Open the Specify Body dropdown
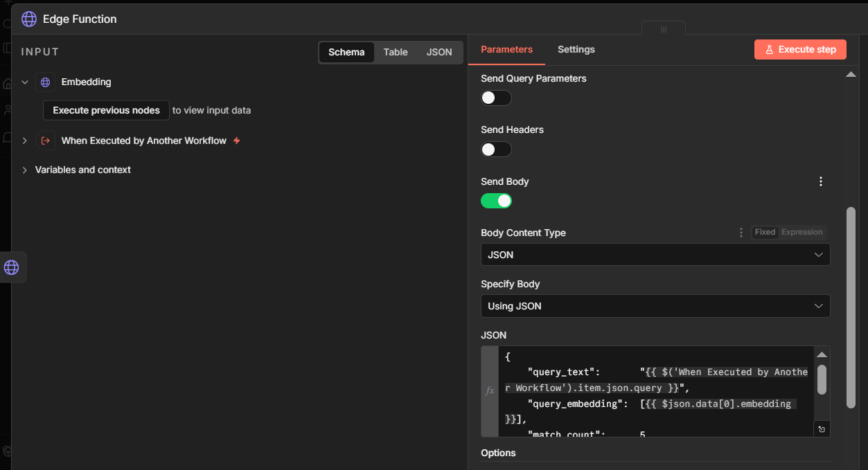 tap(655, 306)
